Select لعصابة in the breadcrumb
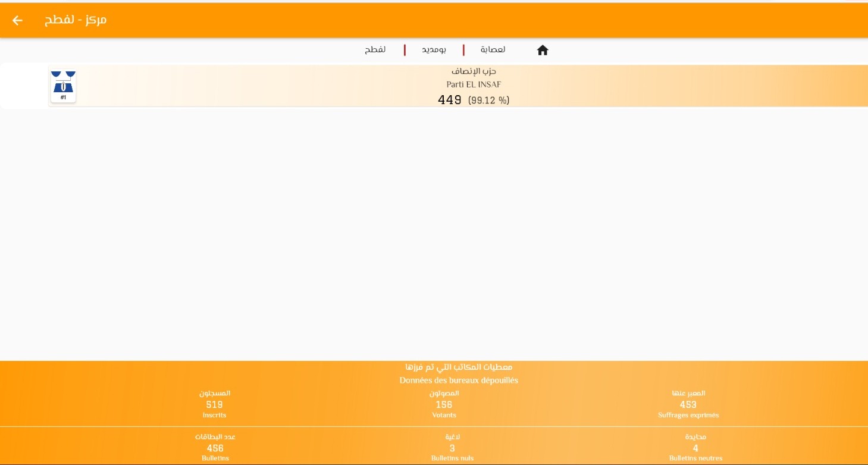 pos(493,50)
